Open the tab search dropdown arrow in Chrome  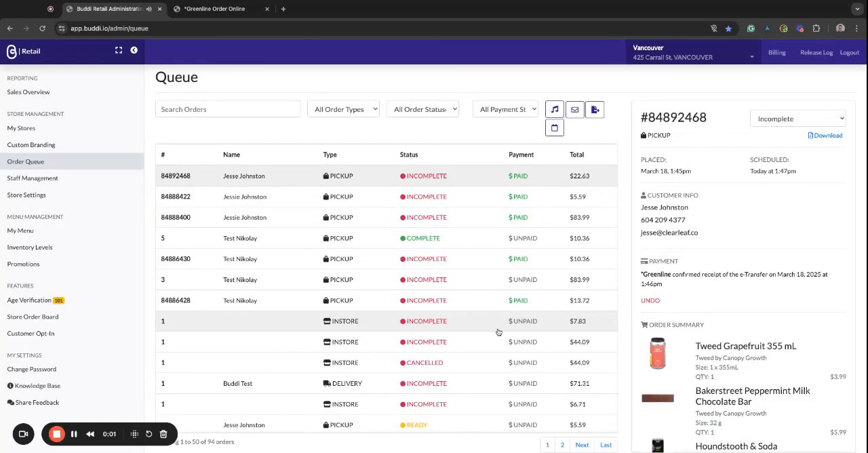(x=858, y=9)
